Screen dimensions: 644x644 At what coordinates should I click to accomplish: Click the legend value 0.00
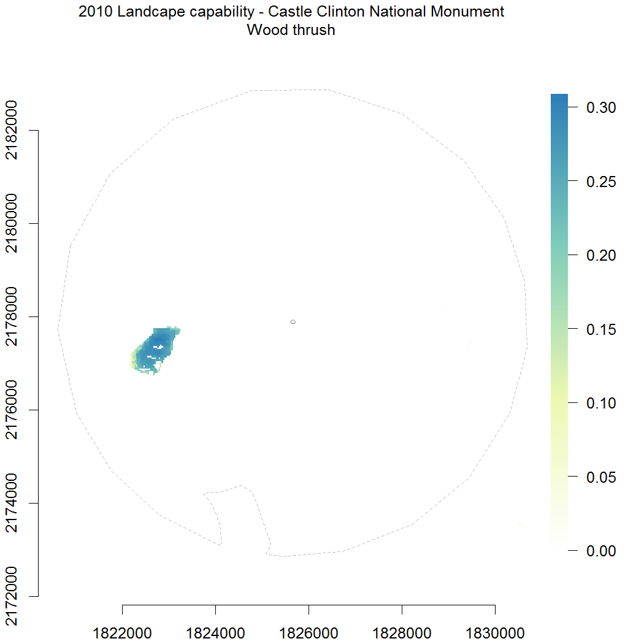(601, 551)
